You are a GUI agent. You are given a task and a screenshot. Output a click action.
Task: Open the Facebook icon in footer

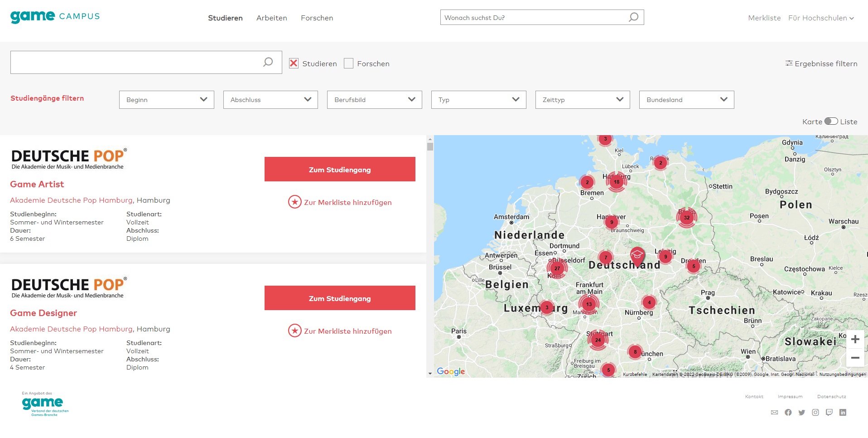pyautogui.click(x=788, y=412)
